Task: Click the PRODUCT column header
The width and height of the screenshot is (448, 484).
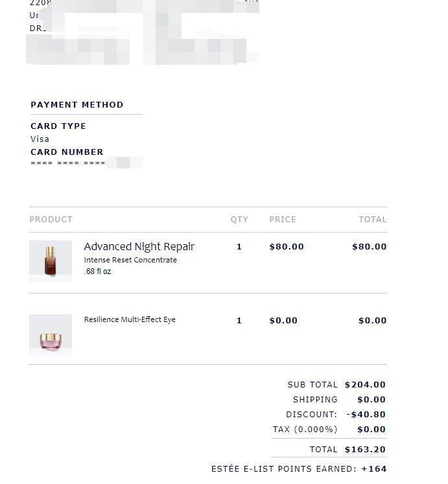Action: pyautogui.click(x=51, y=220)
